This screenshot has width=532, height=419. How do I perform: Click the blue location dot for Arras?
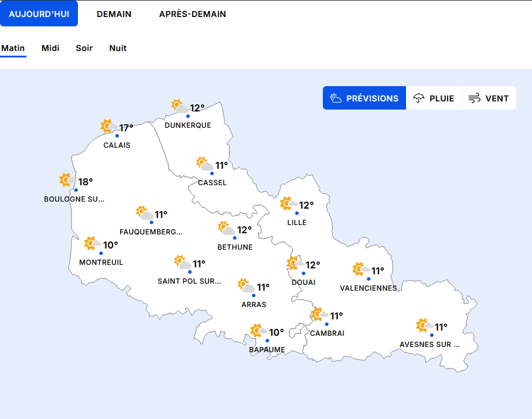(254, 295)
